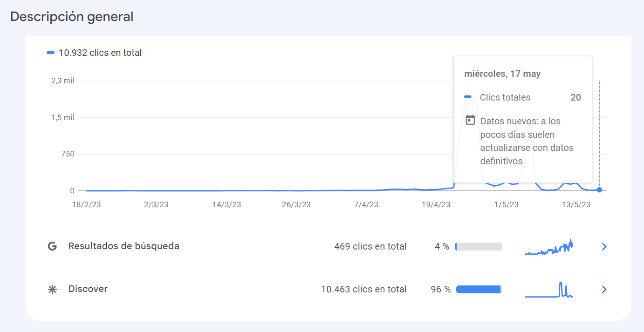Click the 469 clics en total text
The image size is (644, 332).
370,247
